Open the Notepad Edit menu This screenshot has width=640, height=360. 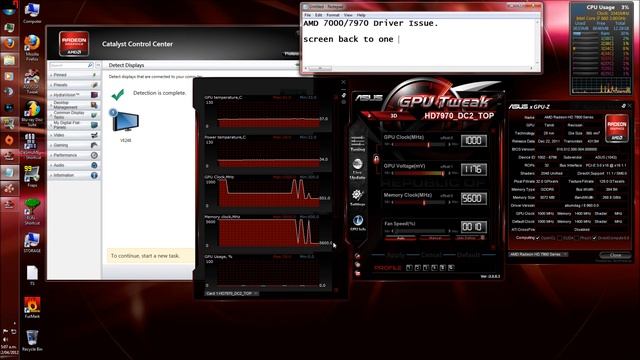point(318,15)
